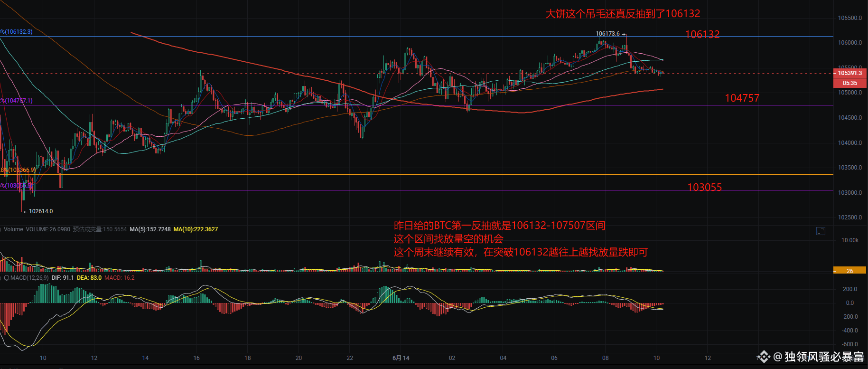This screenshot has width=868, height=369.
Task: Click the 10.00k volume axis label
Action: point(850,240)
